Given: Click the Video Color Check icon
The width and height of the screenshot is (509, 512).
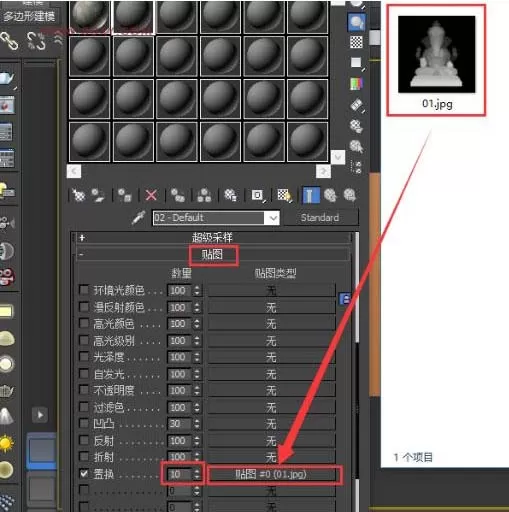Looking at the screenshot, I should pyautogui.click(x=356, y=84).
